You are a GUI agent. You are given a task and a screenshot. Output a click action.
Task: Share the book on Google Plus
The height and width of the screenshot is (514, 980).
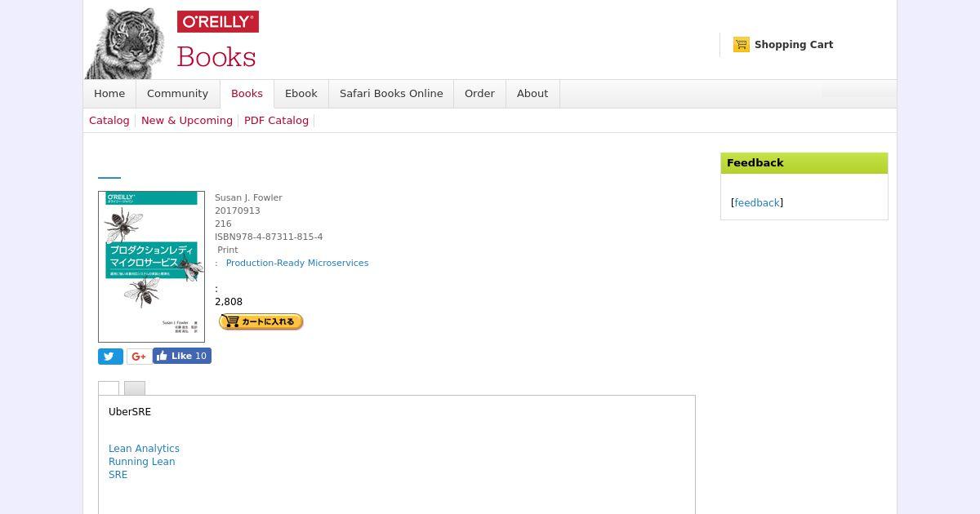click(139, 357)
